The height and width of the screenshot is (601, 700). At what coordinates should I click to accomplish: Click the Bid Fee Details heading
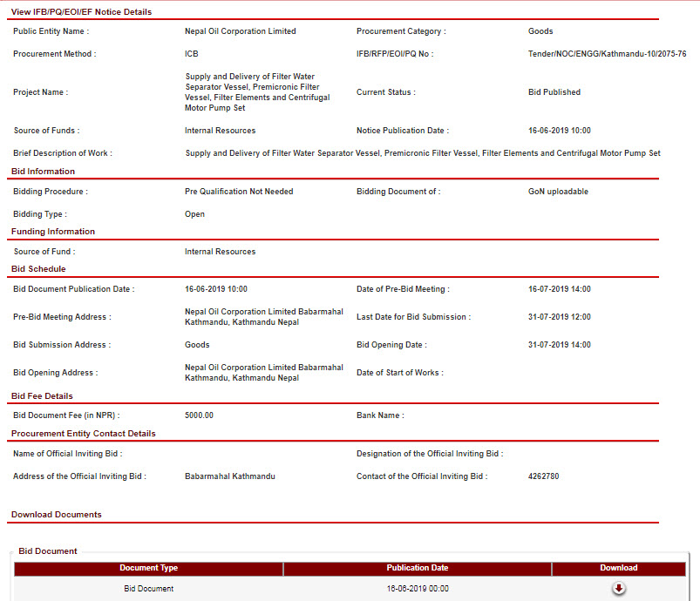[42, 396]
